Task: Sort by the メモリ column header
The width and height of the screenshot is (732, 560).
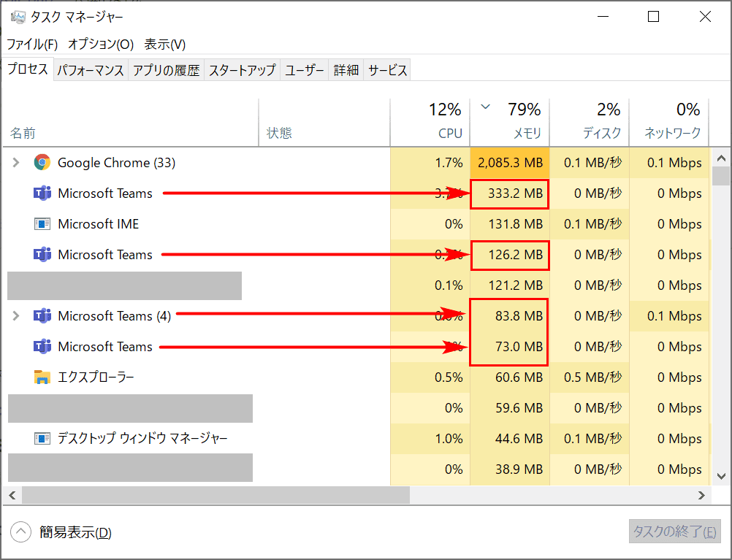Action: 510,123
